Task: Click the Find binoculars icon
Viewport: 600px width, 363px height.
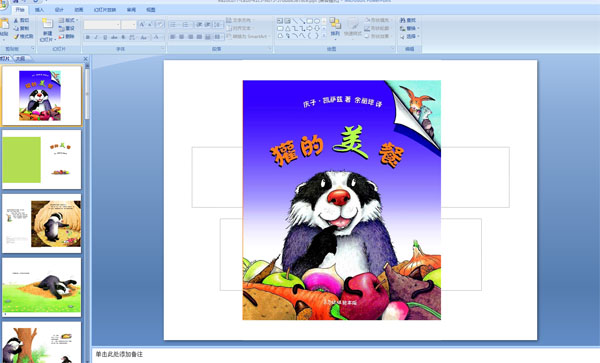Action: coord(403,20)
